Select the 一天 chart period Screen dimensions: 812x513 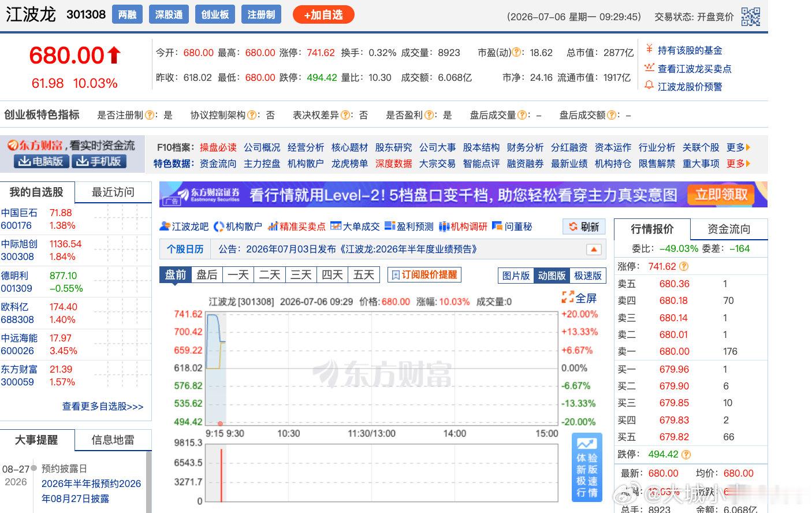238,275
